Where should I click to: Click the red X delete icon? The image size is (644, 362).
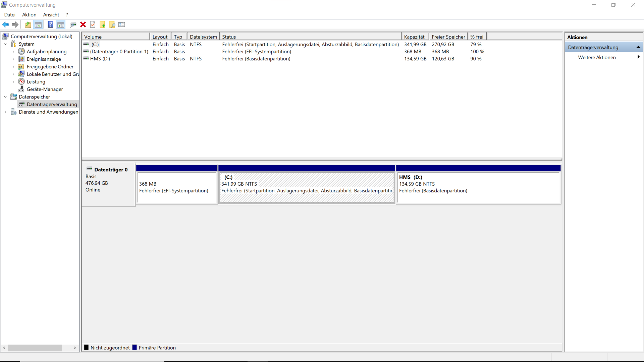pos(83,24)
